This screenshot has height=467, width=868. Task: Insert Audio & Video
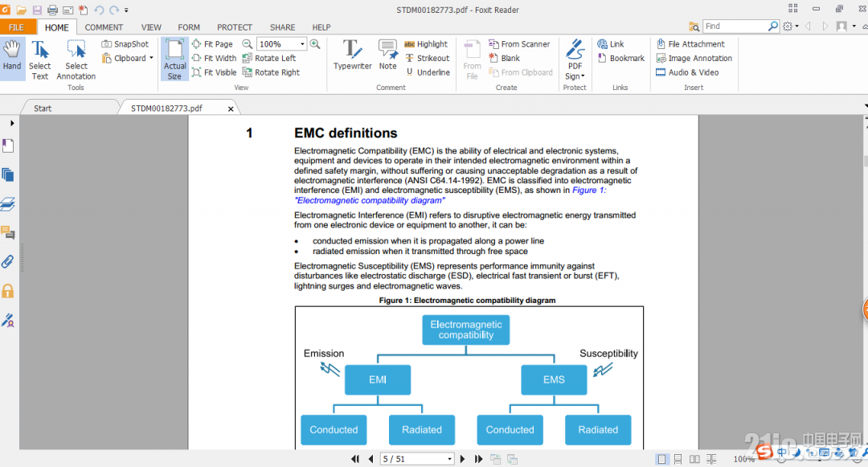pos(687,72)
